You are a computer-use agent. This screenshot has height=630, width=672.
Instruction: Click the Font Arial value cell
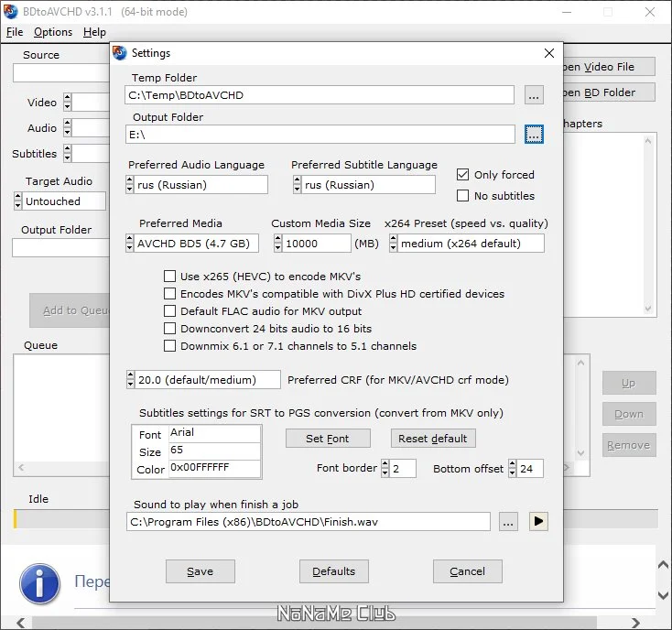click(215, 433)
